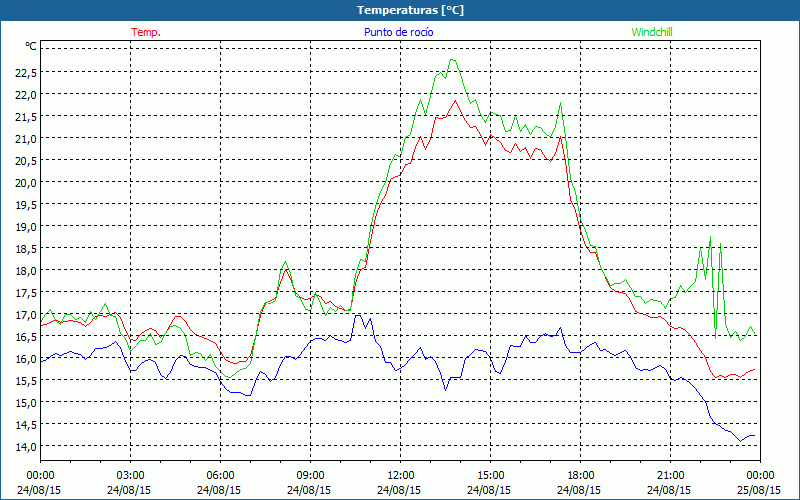800x500 pixels.
Task: Click the 15:00 time axis label
Action: tap(490, 476)
